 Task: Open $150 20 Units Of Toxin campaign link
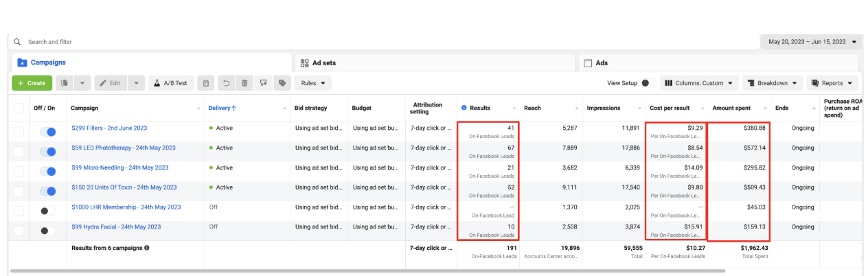(124, 187)
